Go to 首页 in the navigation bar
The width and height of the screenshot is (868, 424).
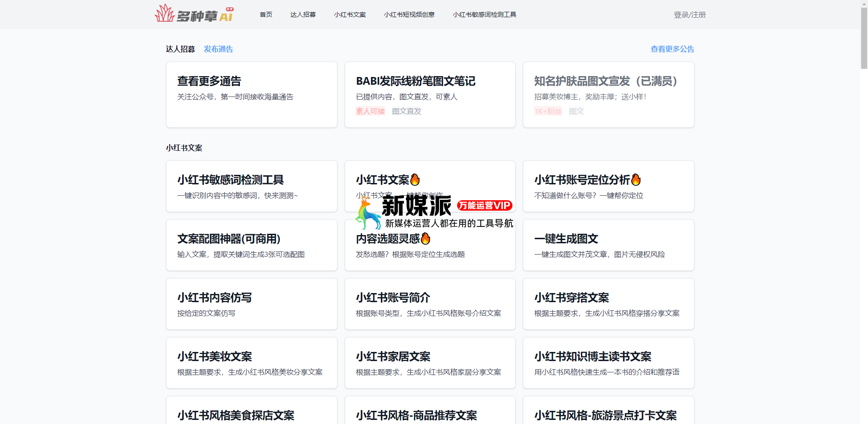pyautogui.click(x=266, y=14)
